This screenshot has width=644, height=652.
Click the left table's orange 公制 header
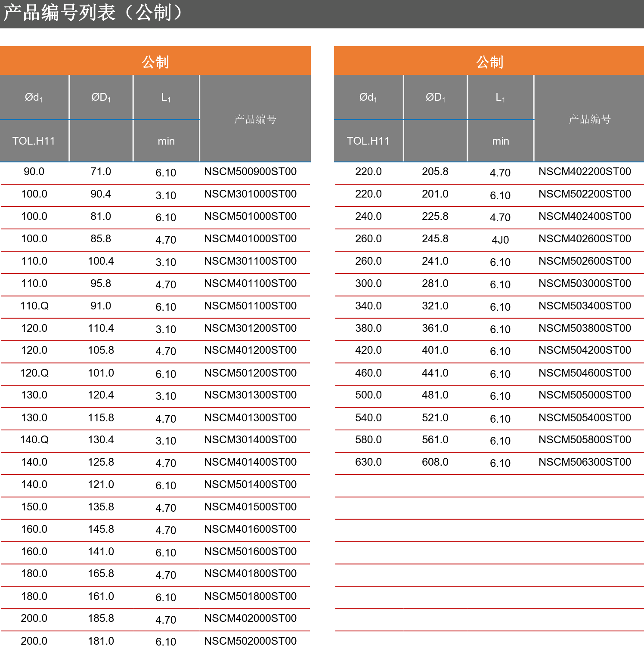[x=155, y=62]
